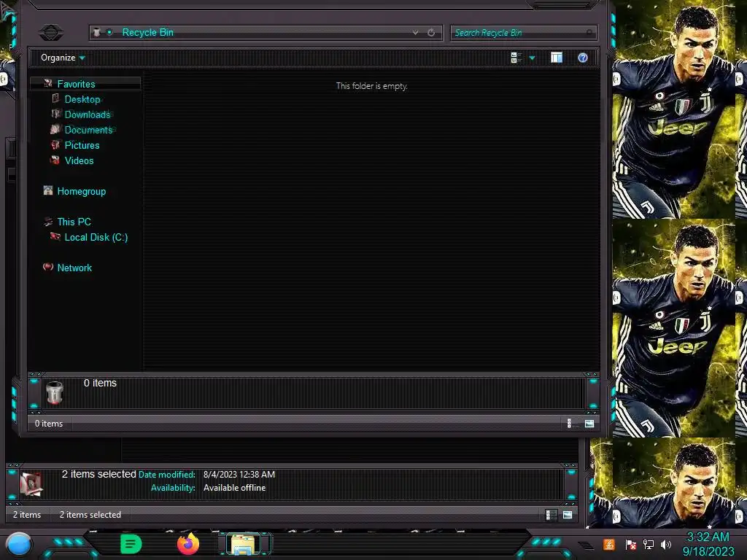Screen dimensions: 747x560
Task: Select This PC in the navigation pane
Action: [x=74, y=222]
